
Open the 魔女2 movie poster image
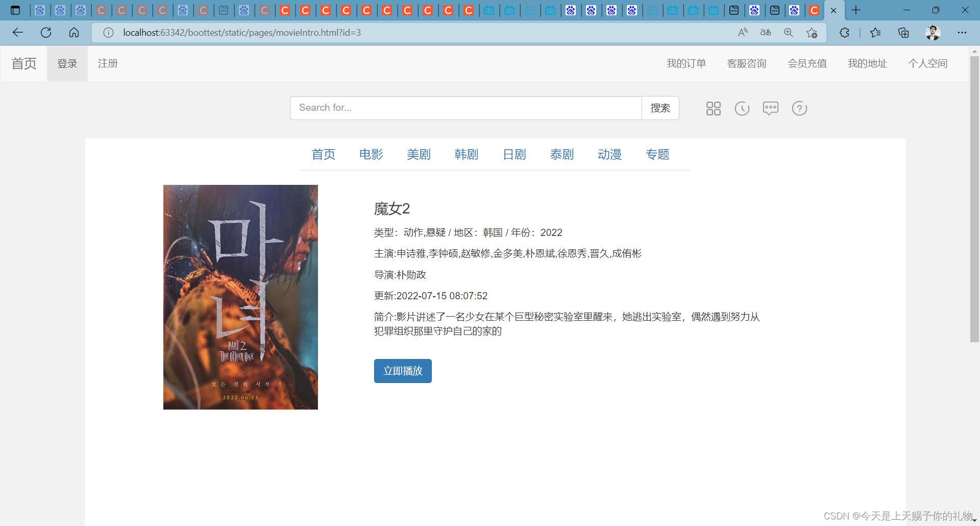(x=240, y=297)
